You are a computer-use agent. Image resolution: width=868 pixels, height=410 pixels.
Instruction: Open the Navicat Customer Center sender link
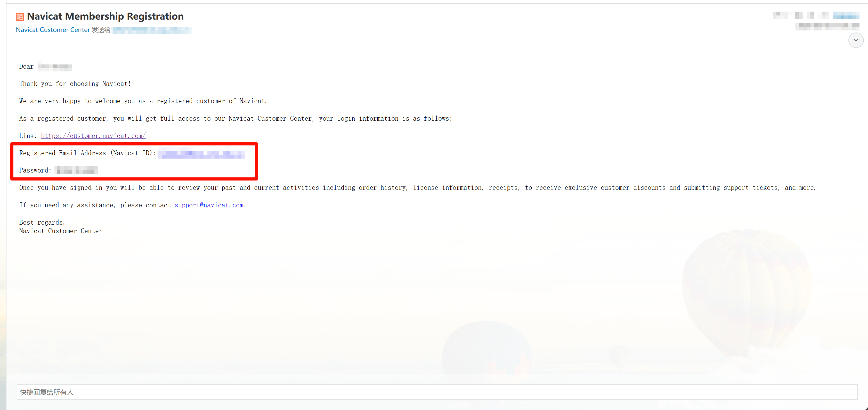pyautogui.click(x=53, y=30)
